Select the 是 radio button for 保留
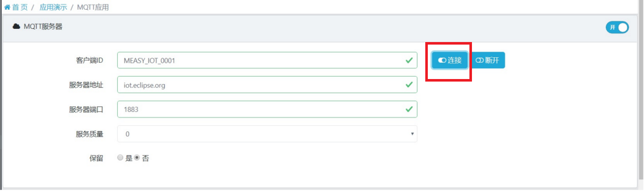The image size is (644, 191). coord(120,158)
